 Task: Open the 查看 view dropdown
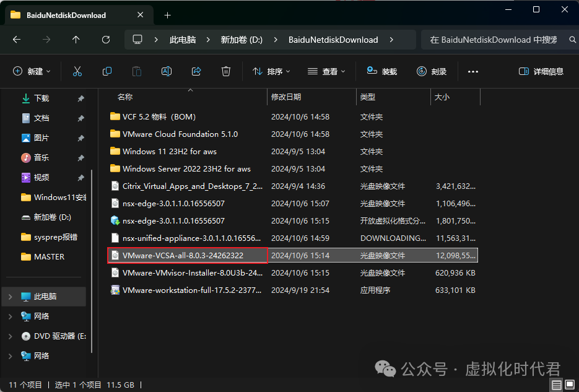click(x=326, y=71)
